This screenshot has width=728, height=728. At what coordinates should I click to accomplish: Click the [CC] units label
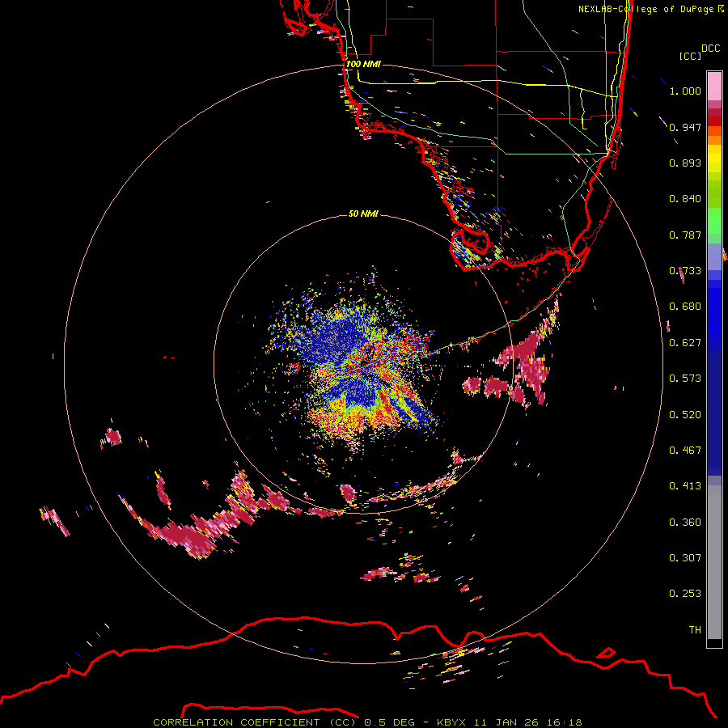(x=690, y=56)
